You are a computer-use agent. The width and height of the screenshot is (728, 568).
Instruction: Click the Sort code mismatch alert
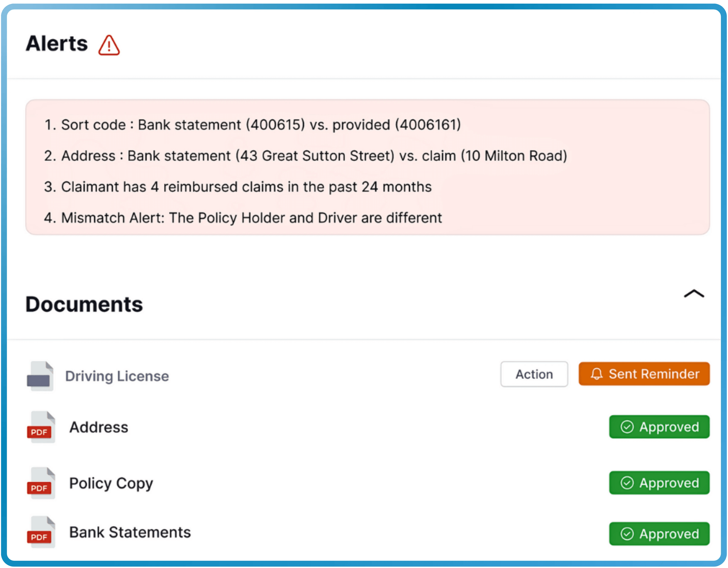[252, 125]
